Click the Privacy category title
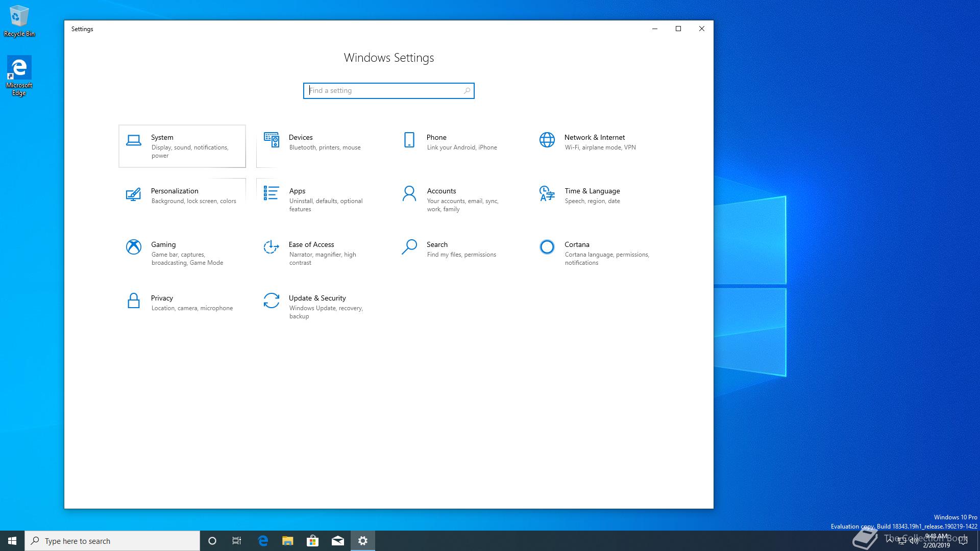980x551 pixels. pyautogui.click(x=162, y=298)
